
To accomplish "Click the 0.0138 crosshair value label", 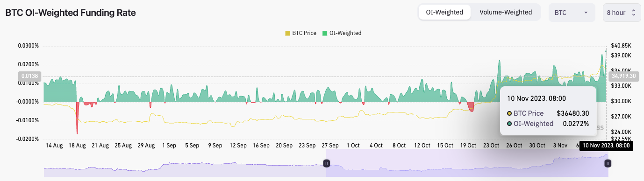I will coord(30,76).
